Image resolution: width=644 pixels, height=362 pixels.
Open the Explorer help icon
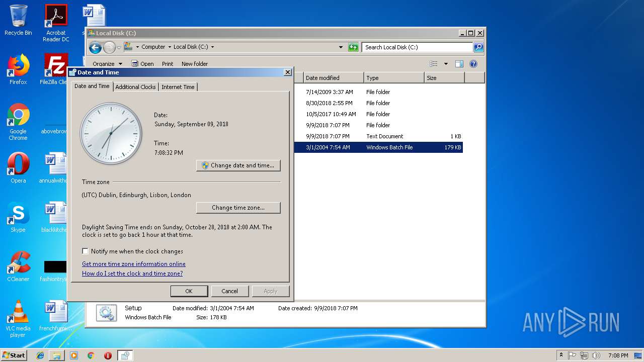coord(473,64)
